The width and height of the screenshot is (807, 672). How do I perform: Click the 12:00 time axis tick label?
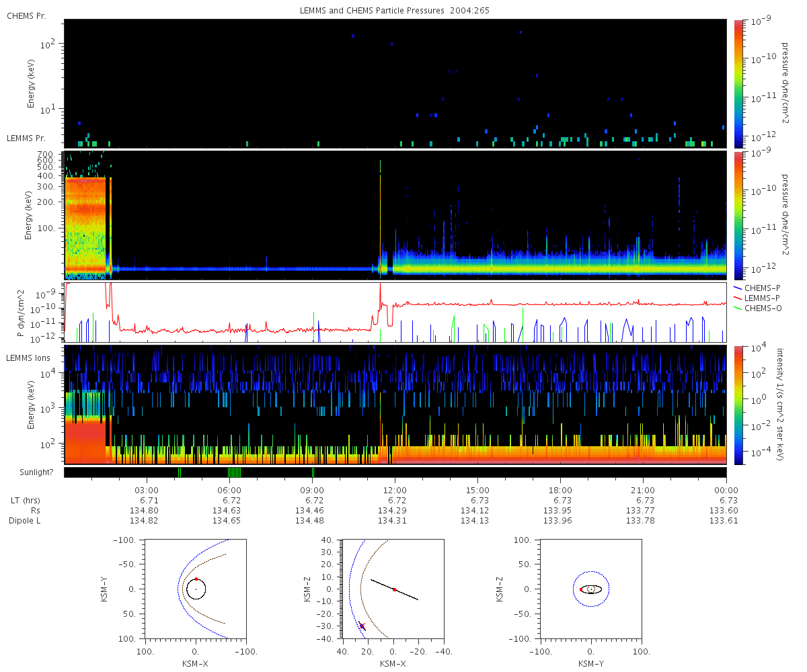click(x=395, y=490)
